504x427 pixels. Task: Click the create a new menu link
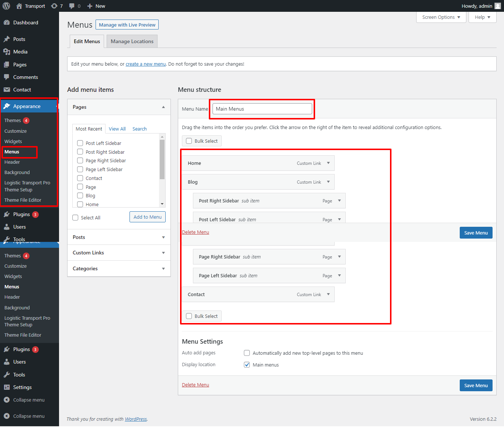(145, 64)
